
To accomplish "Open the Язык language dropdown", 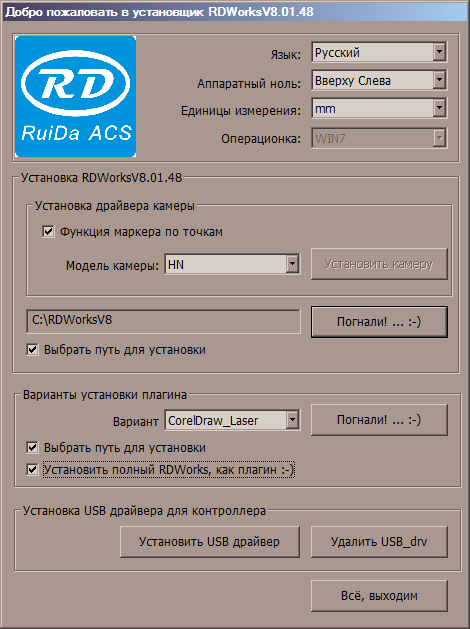I will (379, 52).
